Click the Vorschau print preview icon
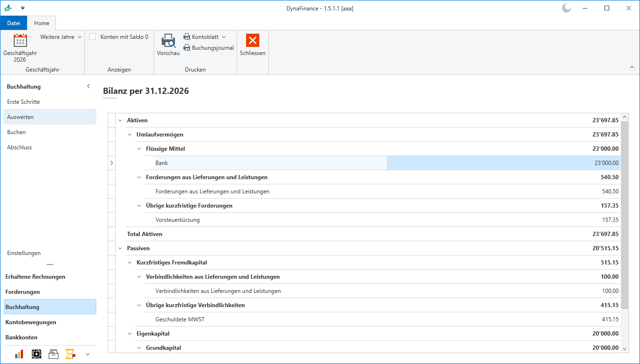Viewport: 640px width, 364px height. tap(168, 41)
